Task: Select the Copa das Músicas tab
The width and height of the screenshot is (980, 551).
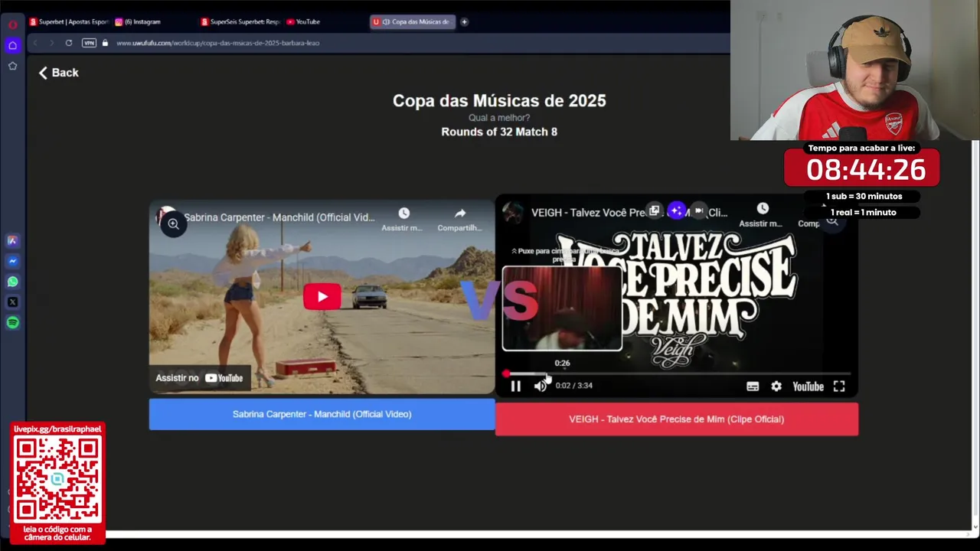Action: point(413,21)
